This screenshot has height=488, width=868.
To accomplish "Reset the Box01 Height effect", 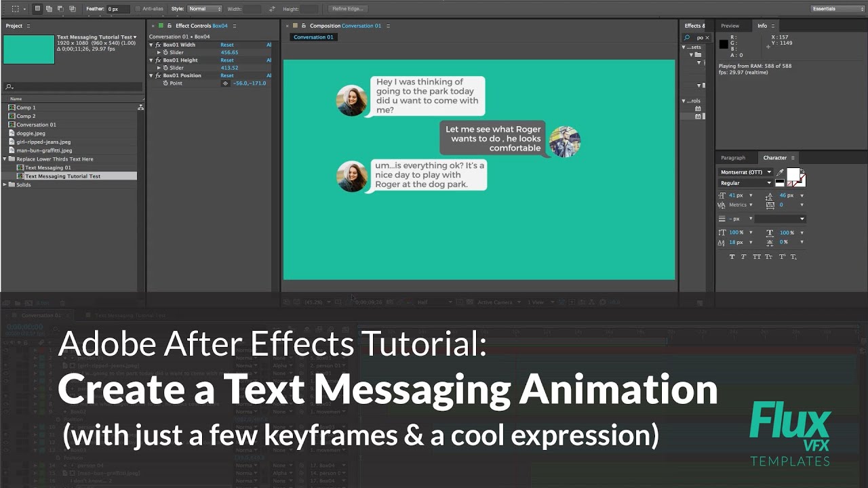I will [227, 60].
